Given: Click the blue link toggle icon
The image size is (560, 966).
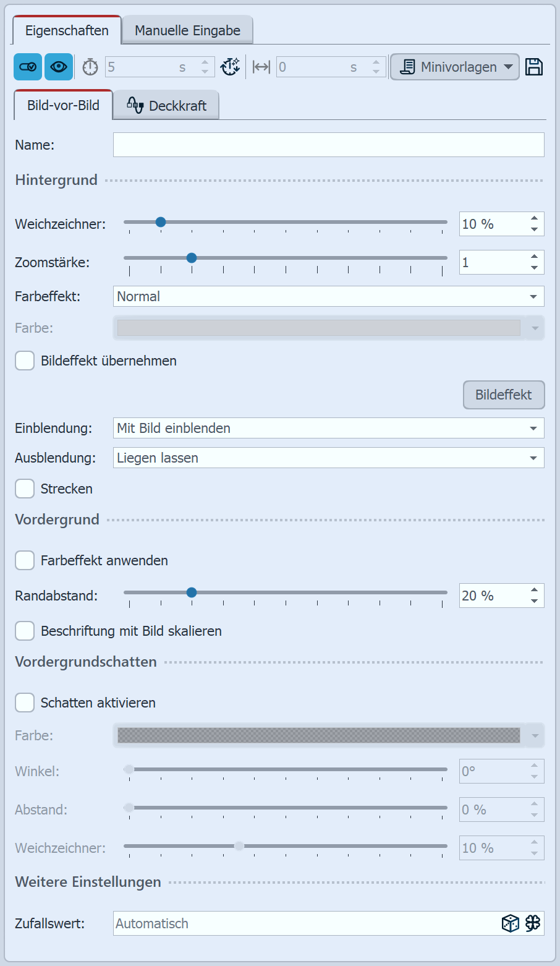Looking at the screenshot, I should pos(28,67).
